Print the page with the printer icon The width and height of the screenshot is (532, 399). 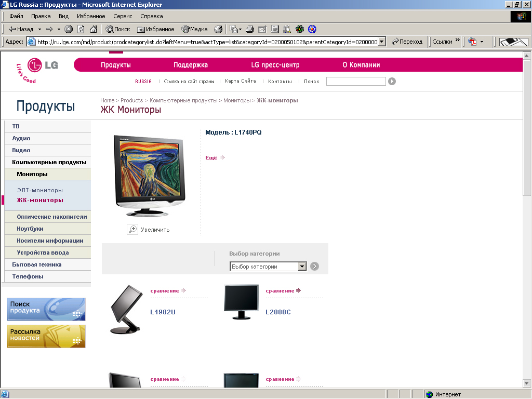pos(250,29)
